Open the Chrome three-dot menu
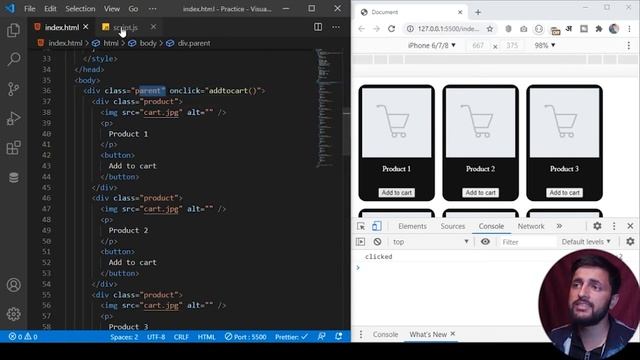The height and width of the screenshot is (360, 640). (629, 29)
